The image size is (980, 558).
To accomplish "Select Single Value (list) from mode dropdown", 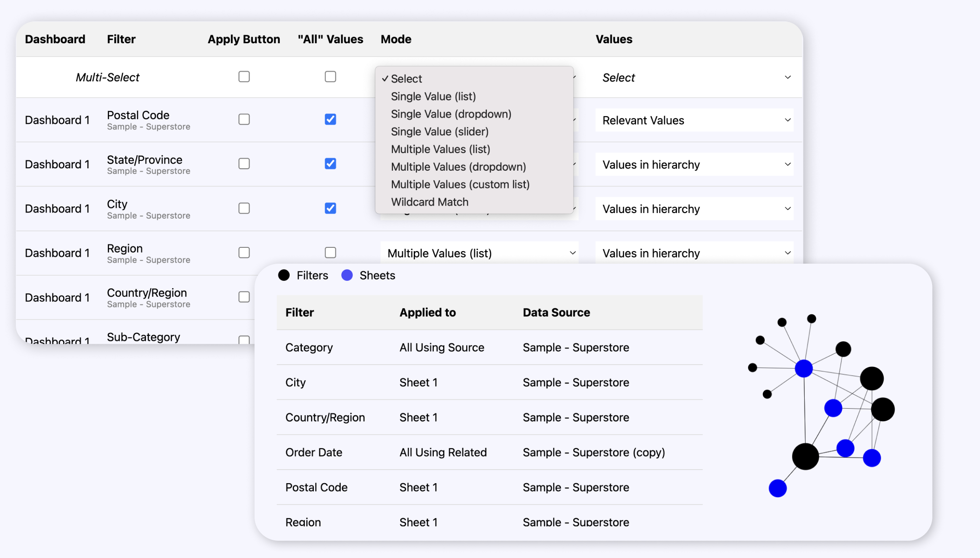I will coord(433,96).
